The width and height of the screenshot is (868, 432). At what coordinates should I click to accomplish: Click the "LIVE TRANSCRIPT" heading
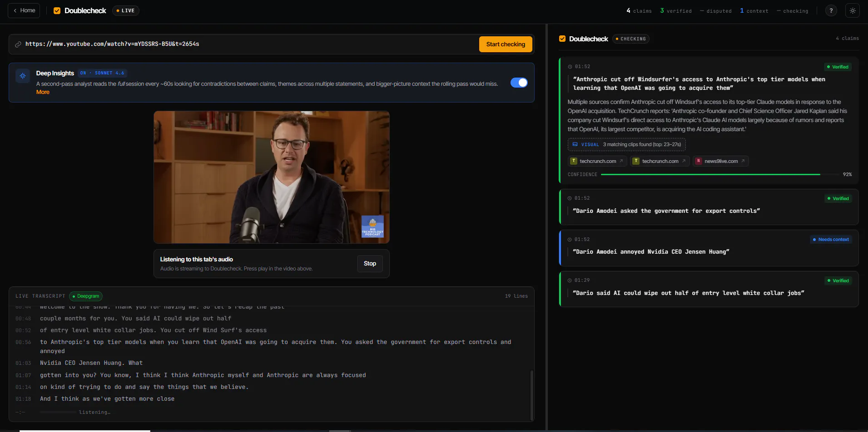point(40,296)
